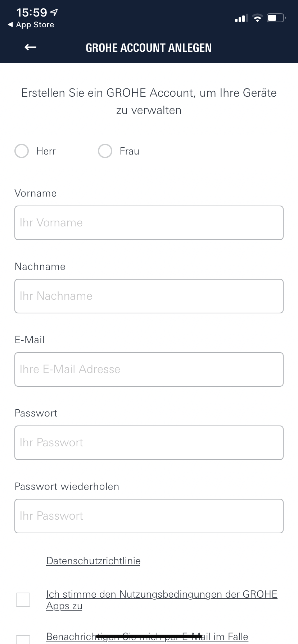The width and height of the screenshot is (298, 644).
Task: Tap the battery status icon
Action: click(276, 18)
